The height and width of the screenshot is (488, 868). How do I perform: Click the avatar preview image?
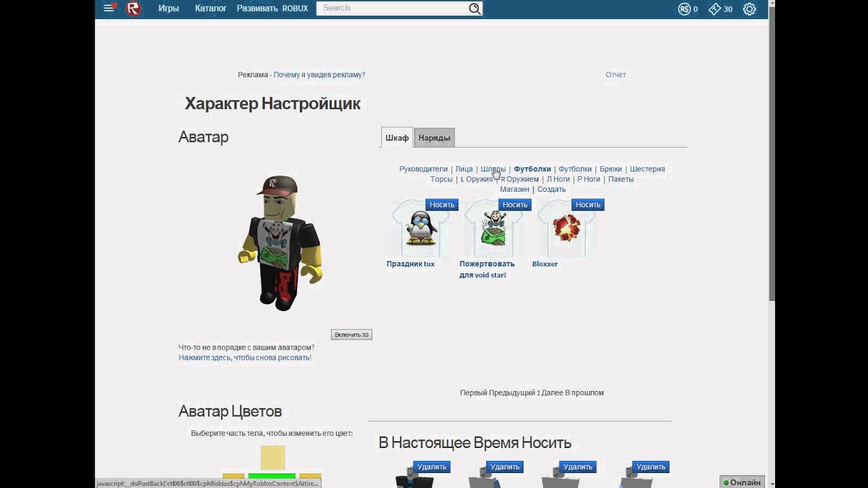tap(279, 243)
